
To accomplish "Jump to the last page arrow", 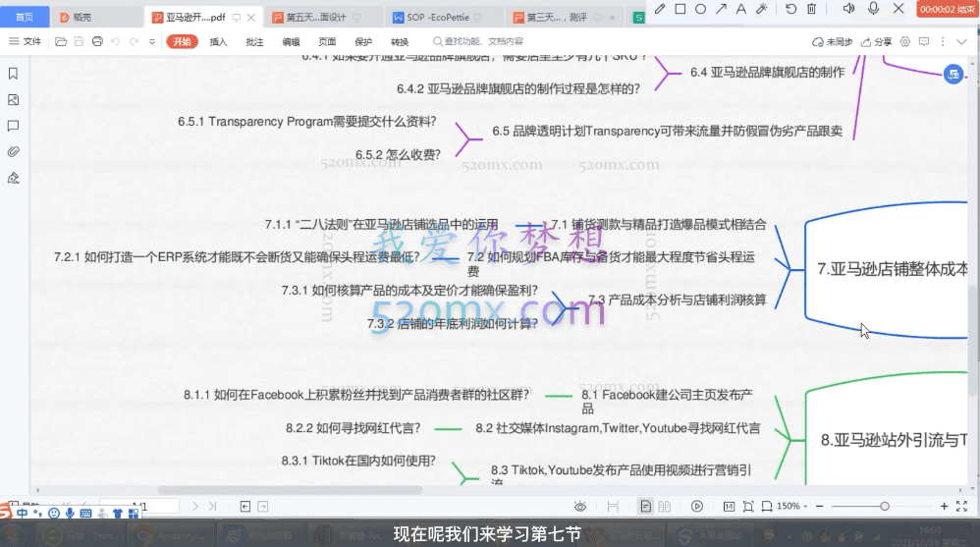I will click(x=212, y=507).
